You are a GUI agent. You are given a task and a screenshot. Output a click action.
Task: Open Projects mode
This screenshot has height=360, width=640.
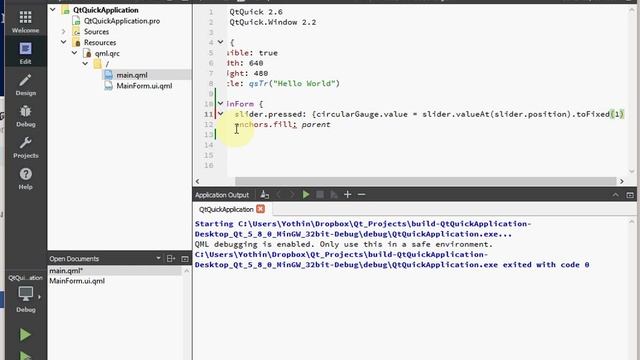pyautogui.click(x=25, y=147)
